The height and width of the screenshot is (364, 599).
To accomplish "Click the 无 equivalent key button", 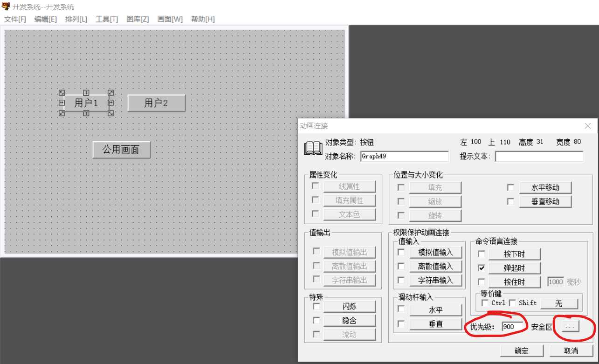I will click(559, 304).
